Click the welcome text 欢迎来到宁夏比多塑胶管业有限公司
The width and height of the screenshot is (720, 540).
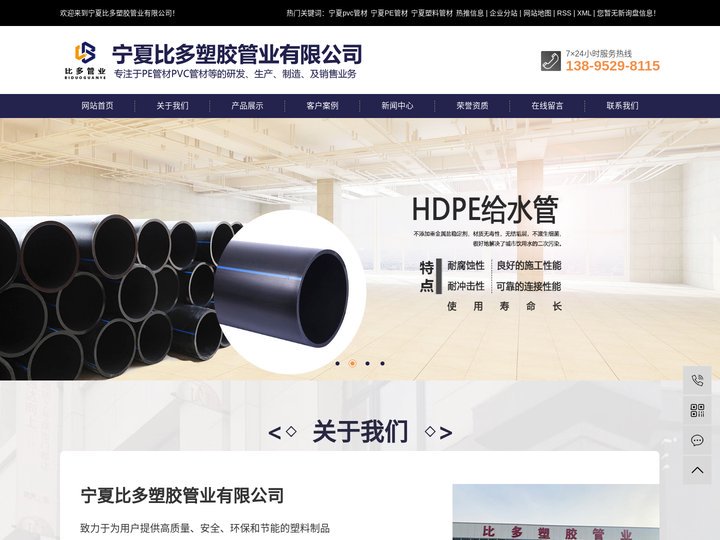[117, 13]
